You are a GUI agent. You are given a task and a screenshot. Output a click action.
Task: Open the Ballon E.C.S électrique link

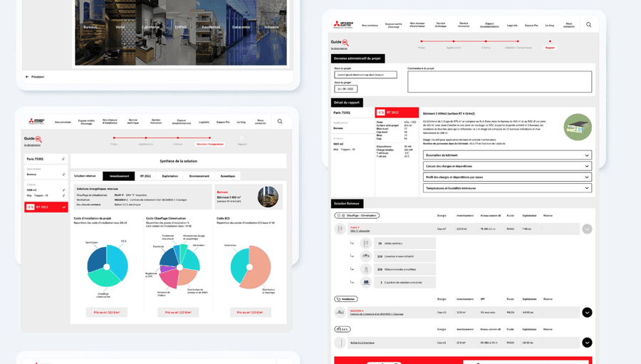363,343
